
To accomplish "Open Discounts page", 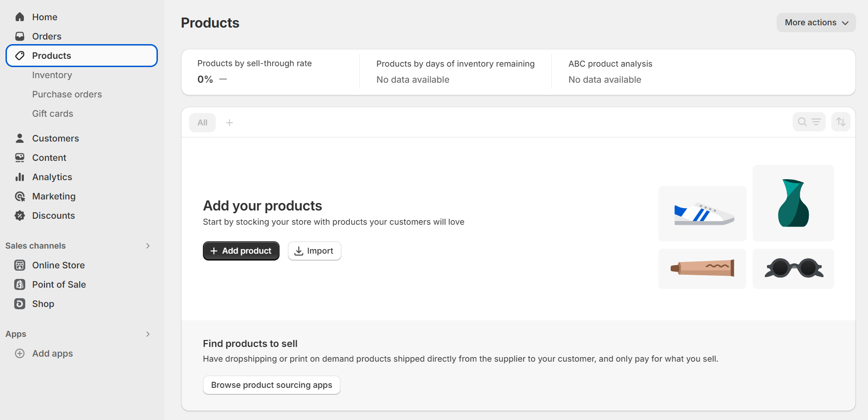I will tap(82, 216).
